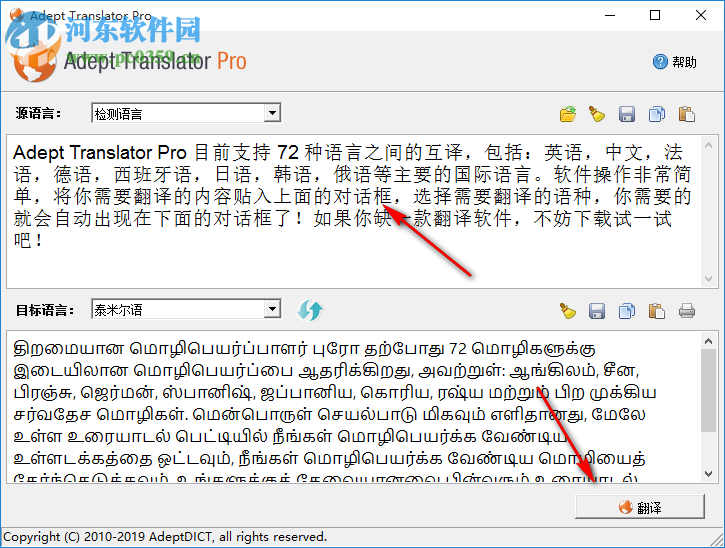Click output scrollbar down arrow
725x548 pixels.
click(x=708, y=474)
